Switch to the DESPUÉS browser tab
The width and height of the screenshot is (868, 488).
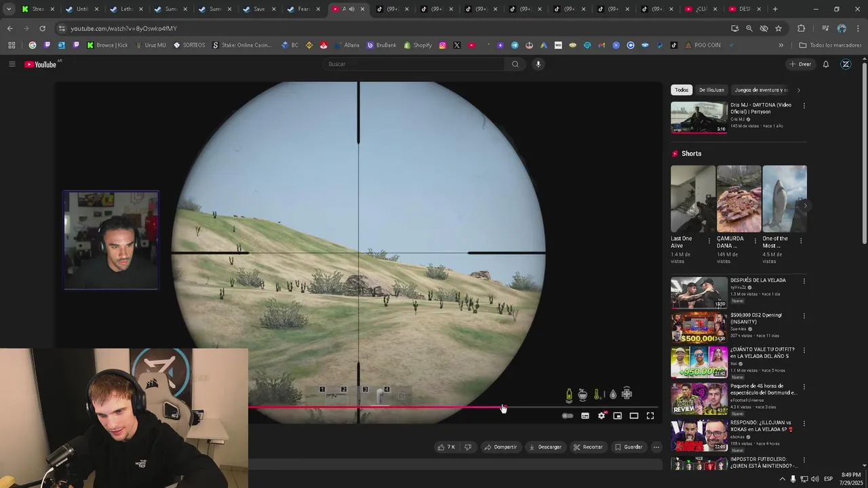pos(744,9)
